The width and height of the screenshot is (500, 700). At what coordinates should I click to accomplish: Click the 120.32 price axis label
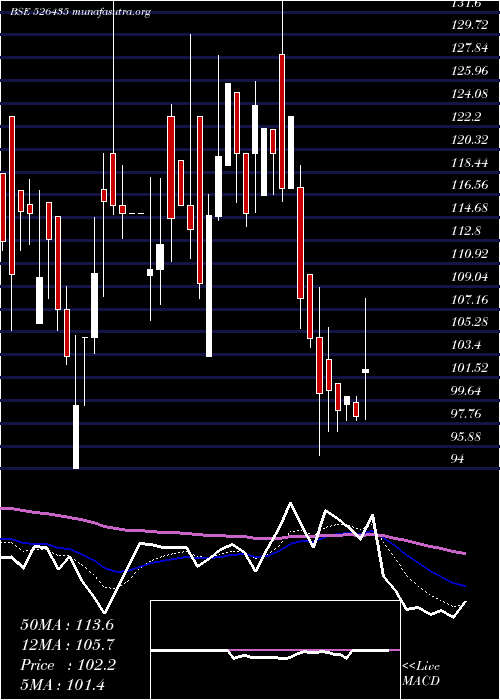(x=468, y=140)
